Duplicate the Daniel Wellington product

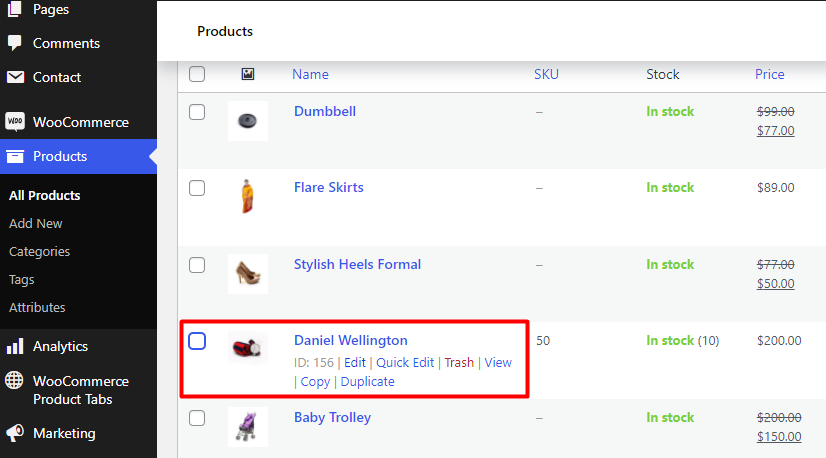[367, 382]
